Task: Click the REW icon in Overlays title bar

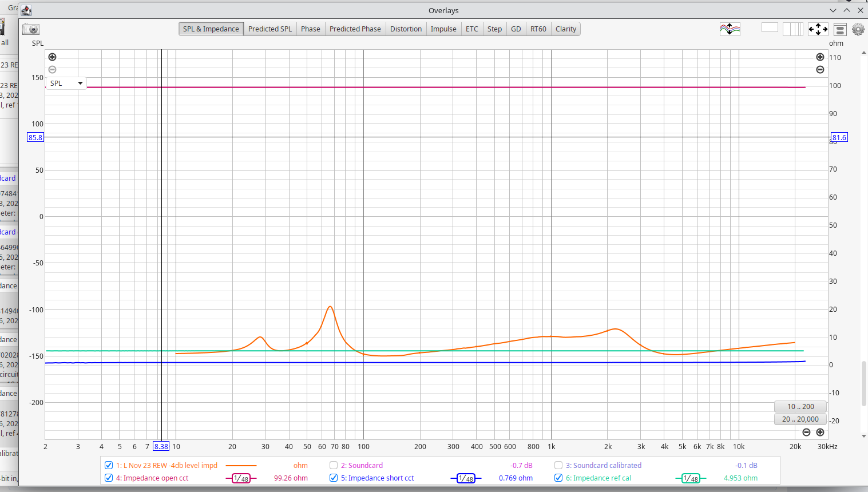Action: pos(26,10)
